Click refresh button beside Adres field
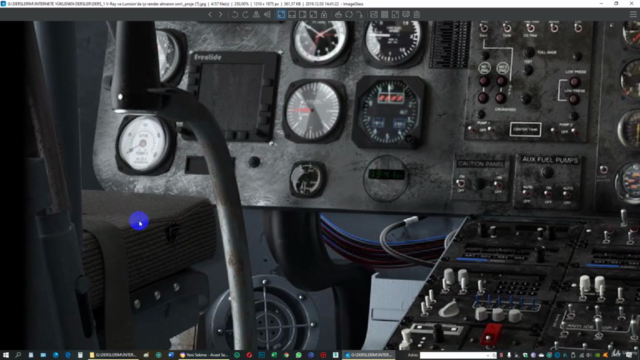Image resolution: width=640 pixels, height=360 pixels. (x=494, y=356)
